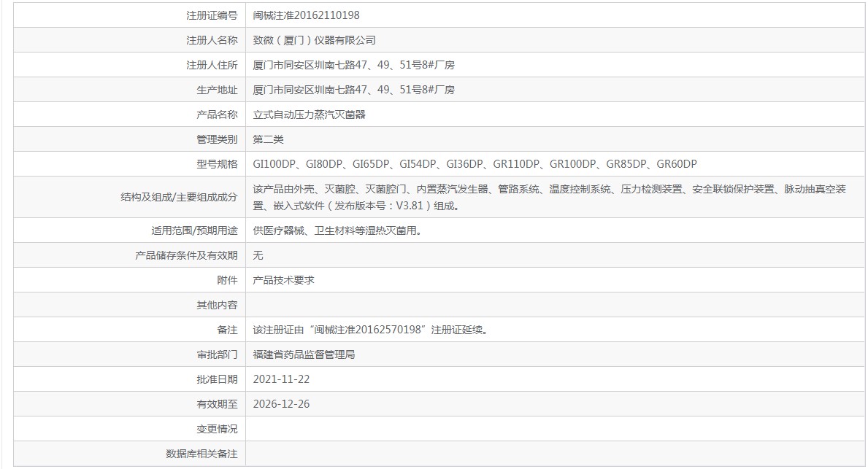
Task: Click registration number 闽械注准20162110198
Action: coord(306,15)
